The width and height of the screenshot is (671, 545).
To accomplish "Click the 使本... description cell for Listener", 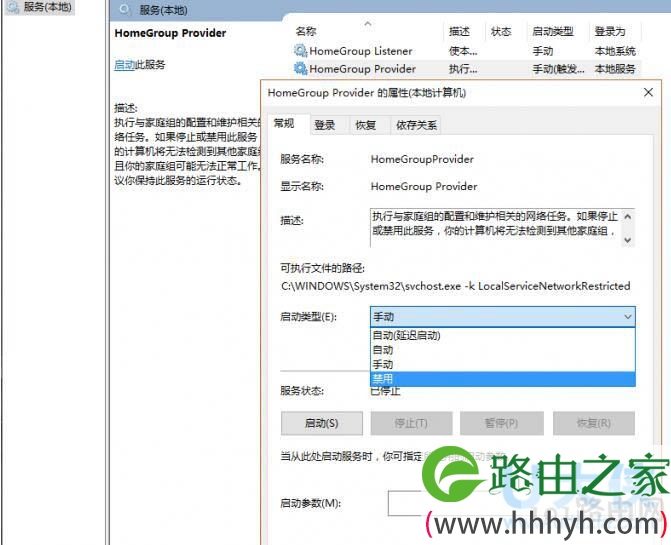I will (463, 51).
